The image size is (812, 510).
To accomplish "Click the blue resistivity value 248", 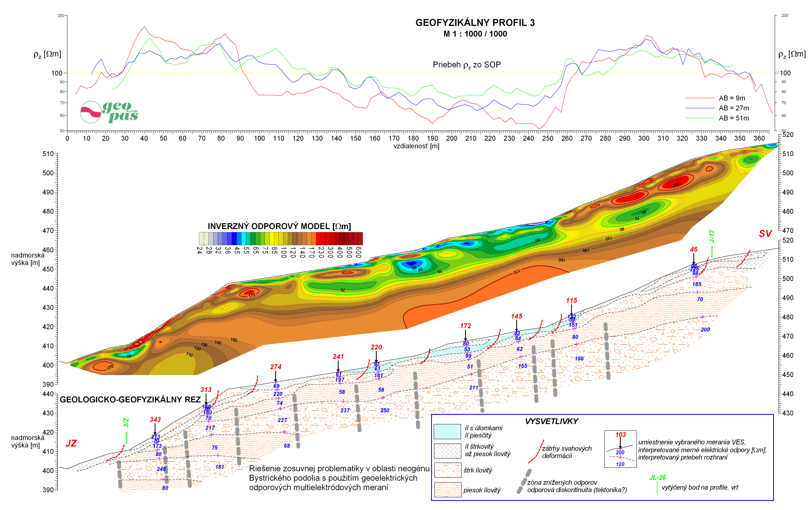I will 161,469.
